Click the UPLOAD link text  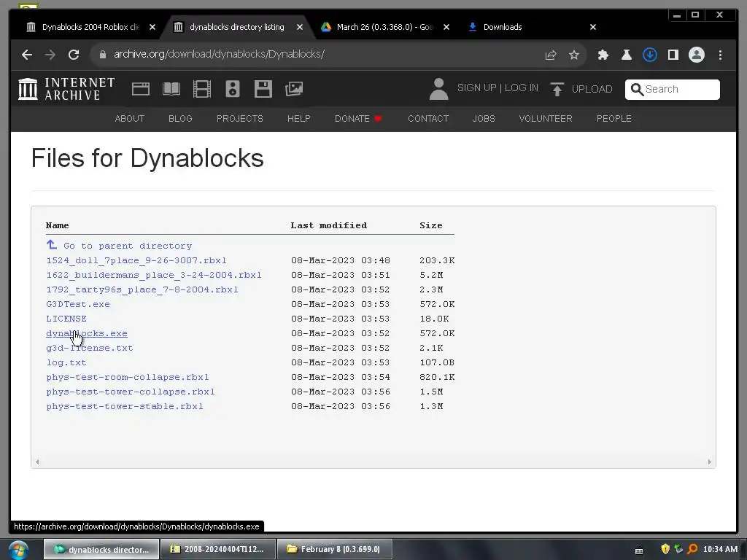pyautogui.click(x=592, y=89)
